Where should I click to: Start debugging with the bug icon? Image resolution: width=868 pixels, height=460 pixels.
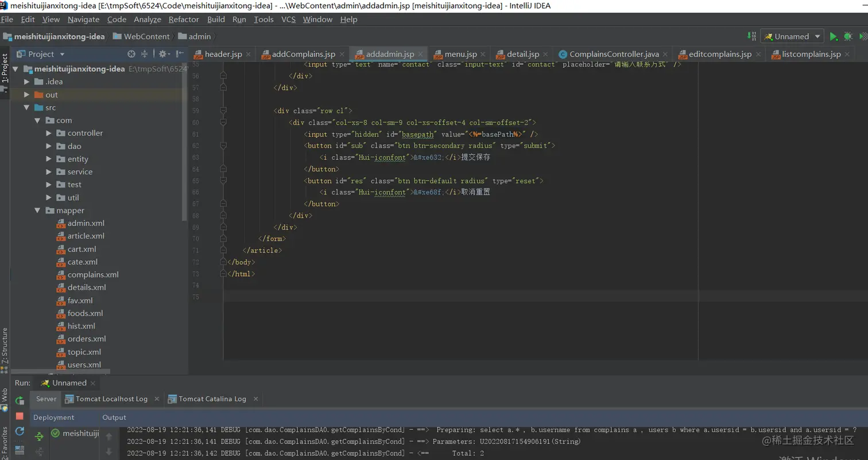point(848,36)
